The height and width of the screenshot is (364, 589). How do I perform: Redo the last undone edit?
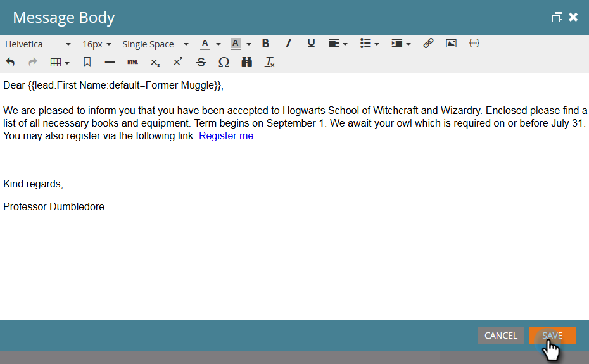click(33, 63)
